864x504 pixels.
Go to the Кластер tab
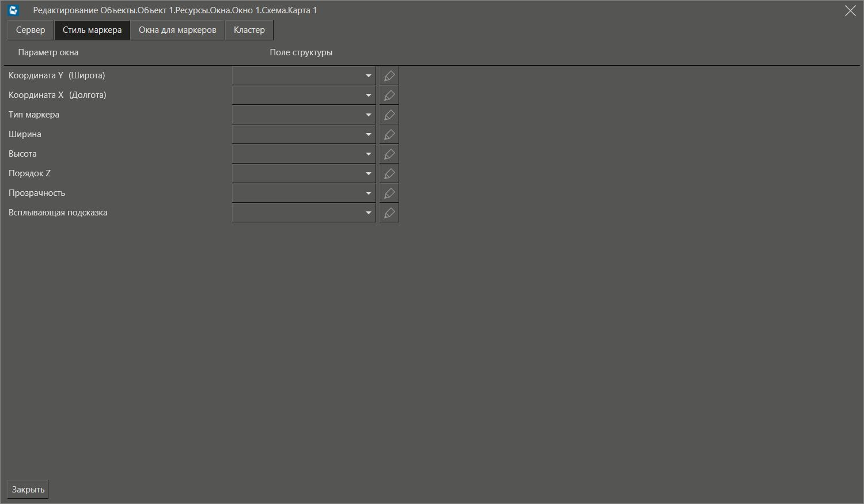click(x=249, y=30)
